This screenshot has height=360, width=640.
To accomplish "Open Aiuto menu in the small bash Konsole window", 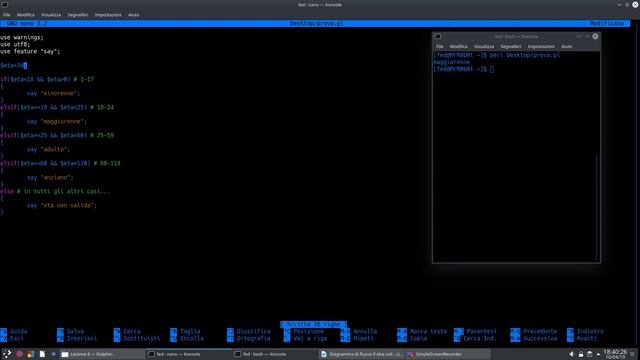I will 567,47.
